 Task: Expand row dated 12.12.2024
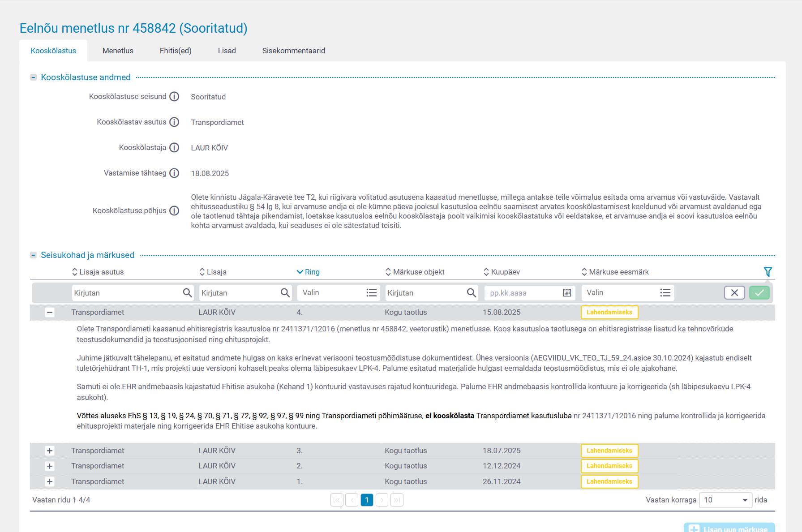[50, 466]
